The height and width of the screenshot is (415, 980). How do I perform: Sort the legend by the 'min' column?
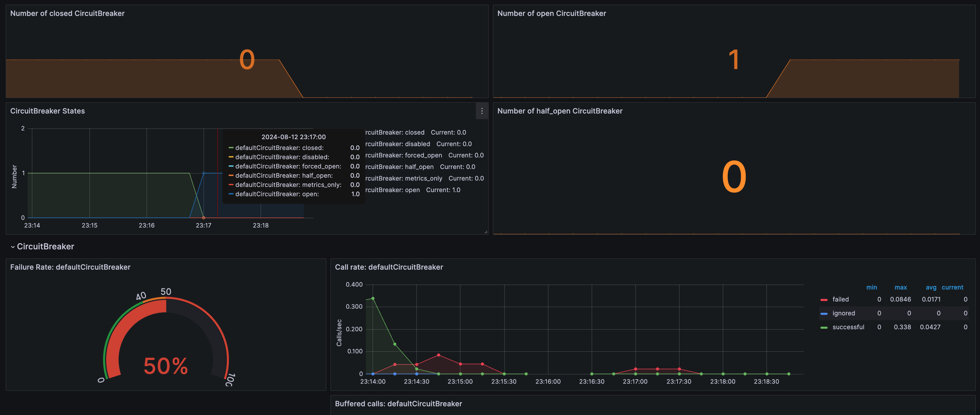871,288
